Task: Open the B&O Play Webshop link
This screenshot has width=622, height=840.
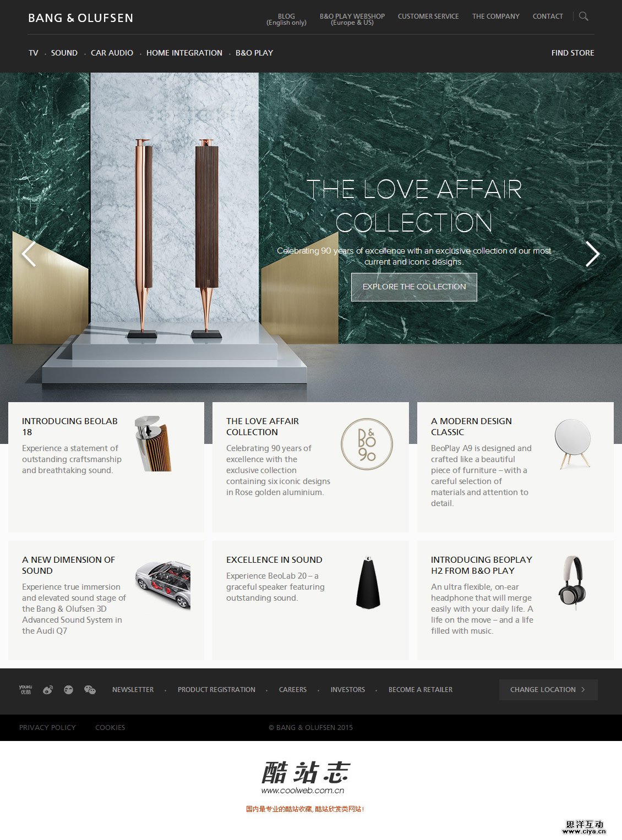Action: coord(352,19)
